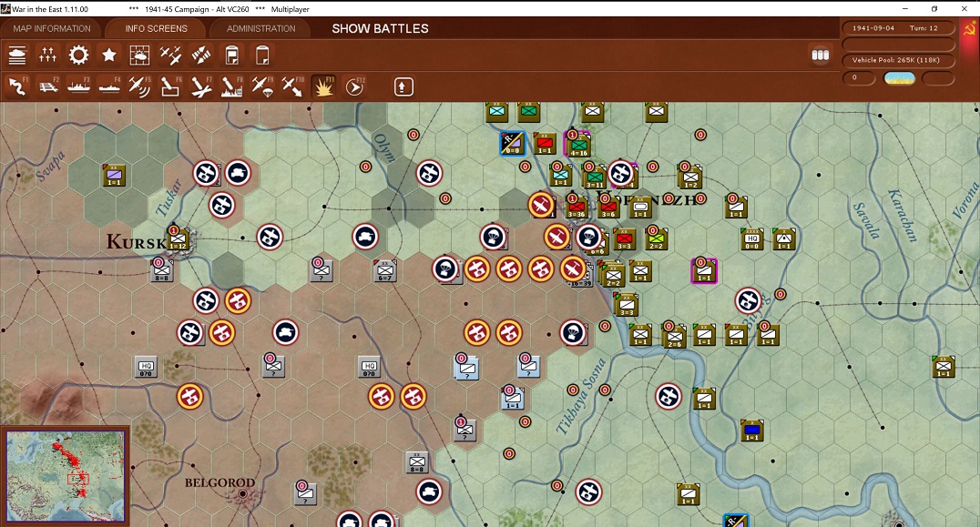The width and height of the screenshot is (980, 527).
Task: Select F3 naval transport mode
Action: coord(78,87)
